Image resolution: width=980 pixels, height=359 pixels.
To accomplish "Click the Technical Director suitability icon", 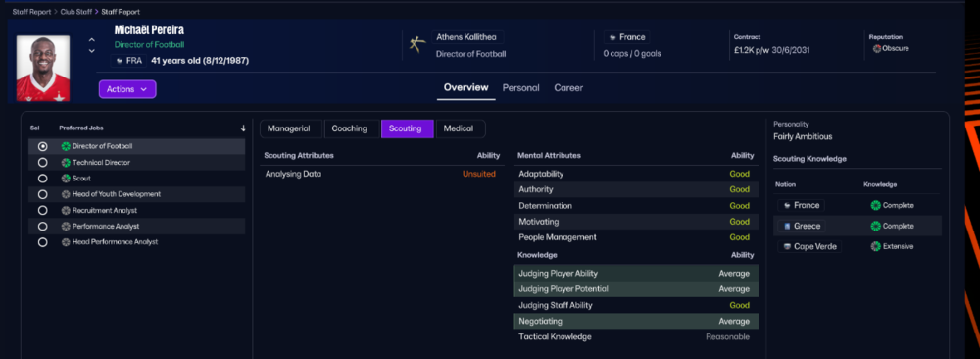I will coord(66,163).
